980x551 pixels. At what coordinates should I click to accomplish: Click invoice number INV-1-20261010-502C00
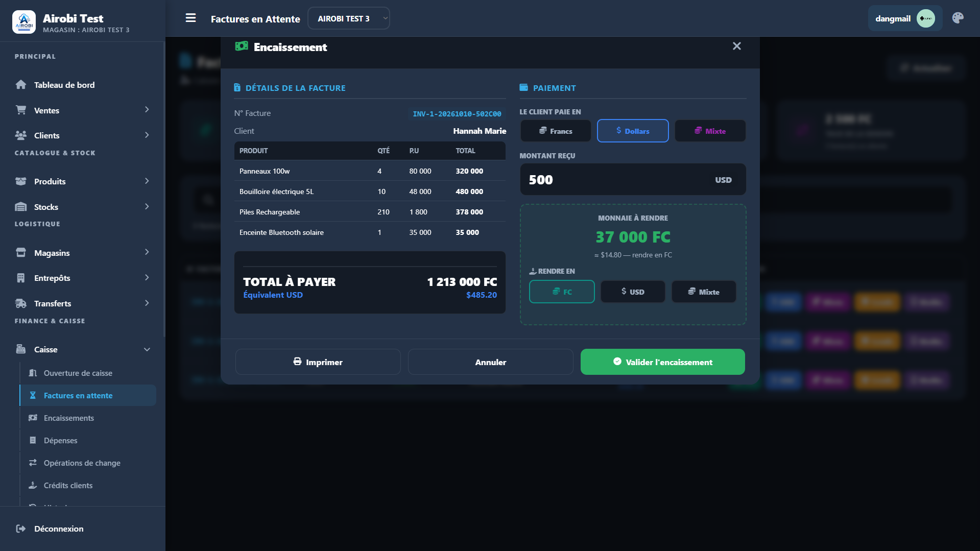tap(457, 114)
